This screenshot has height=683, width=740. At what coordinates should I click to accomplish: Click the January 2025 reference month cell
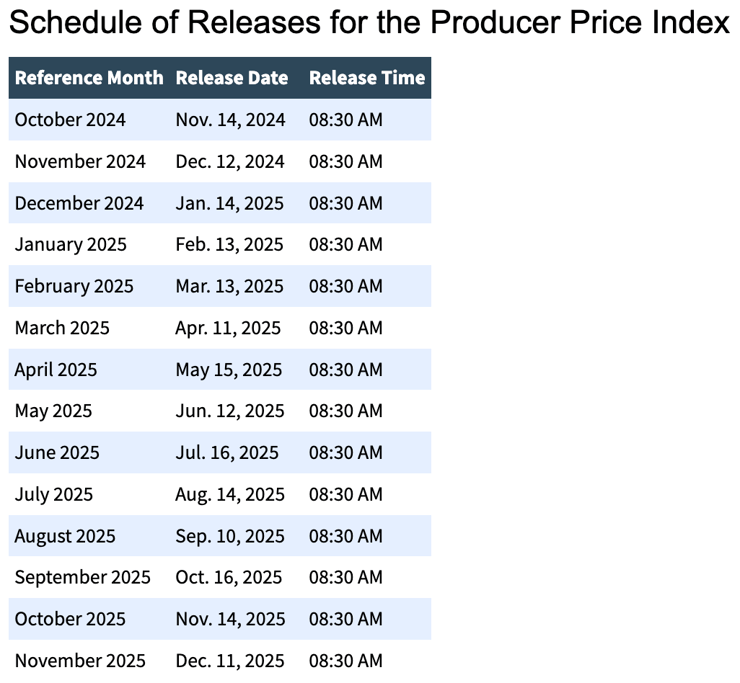[71, 244]
